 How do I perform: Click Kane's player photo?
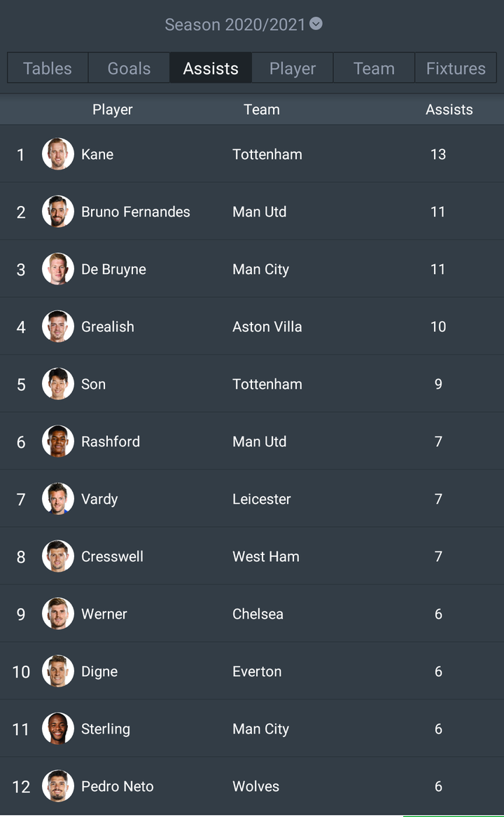point(58,153)
